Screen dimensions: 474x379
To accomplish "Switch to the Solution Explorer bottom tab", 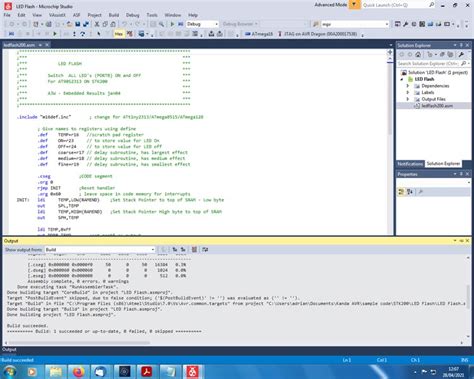I will point(443,164).
